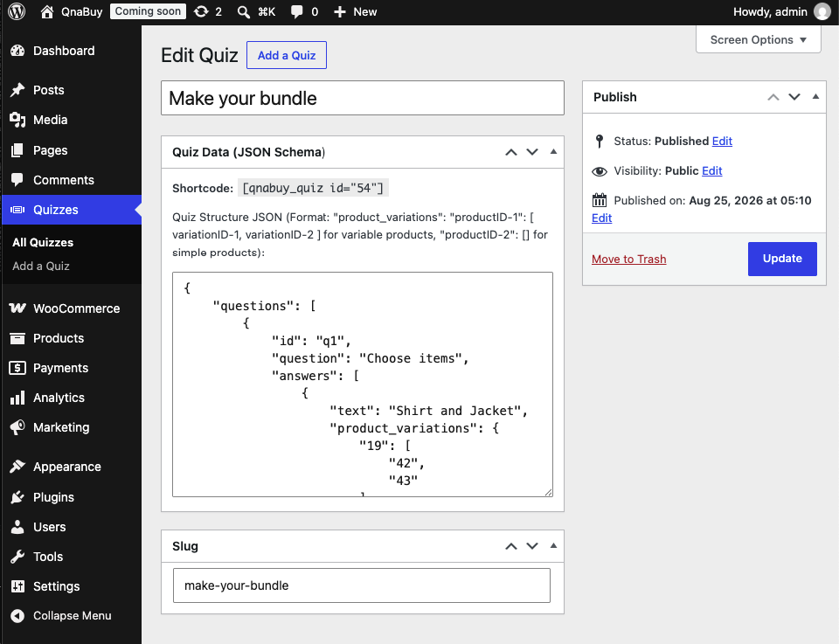The image size is (839, 644).
Task: Toggle the Slug panel collapse triangle
Action: click(553, 546)
